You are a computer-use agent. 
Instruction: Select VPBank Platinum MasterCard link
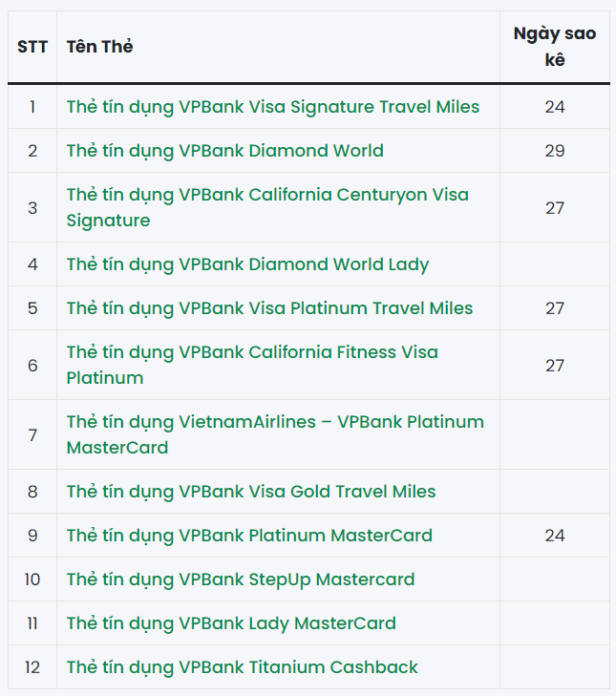(249, 536)
